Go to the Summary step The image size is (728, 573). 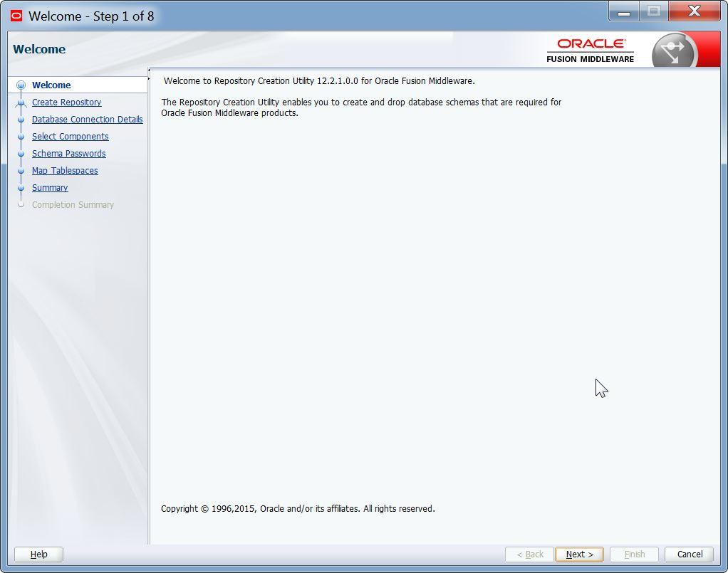(50, 188)
